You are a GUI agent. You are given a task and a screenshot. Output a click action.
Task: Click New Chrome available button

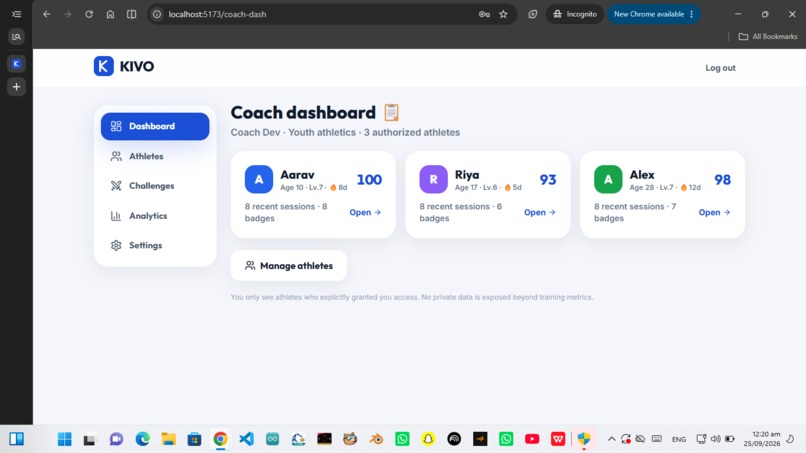(x=653, y=14)
